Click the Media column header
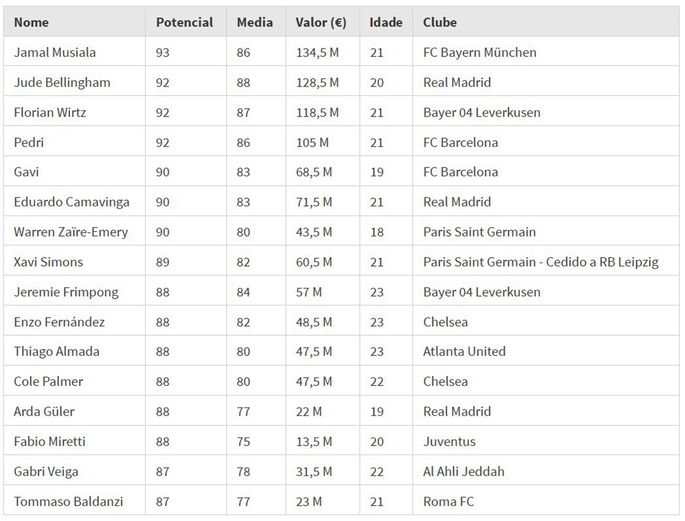The height and width of the screenshot is (521, 685). [254, 22]
